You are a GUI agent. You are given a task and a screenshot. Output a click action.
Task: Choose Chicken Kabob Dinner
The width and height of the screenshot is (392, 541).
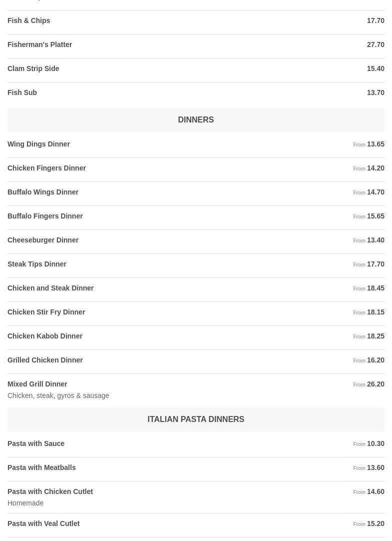45,336
